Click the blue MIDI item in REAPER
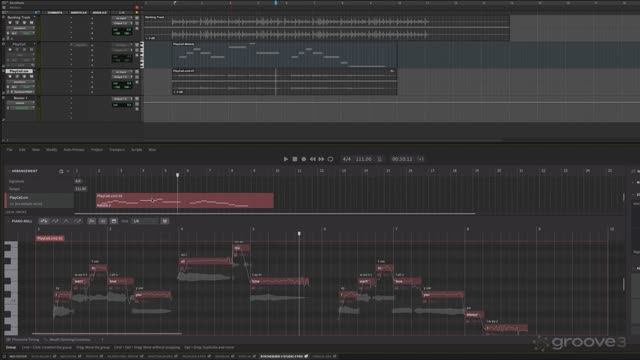The image size is (640, 360). pos(284,55)
